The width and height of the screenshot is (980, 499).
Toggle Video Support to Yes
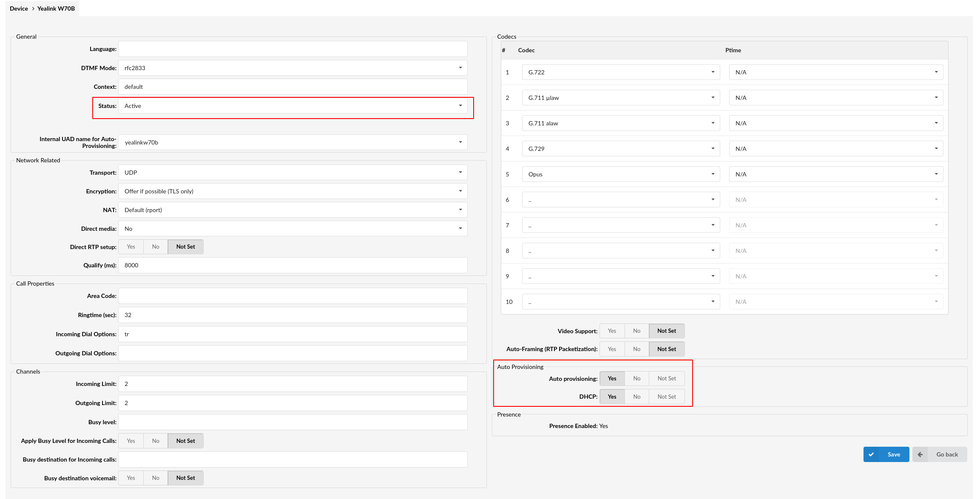(611, 330)
